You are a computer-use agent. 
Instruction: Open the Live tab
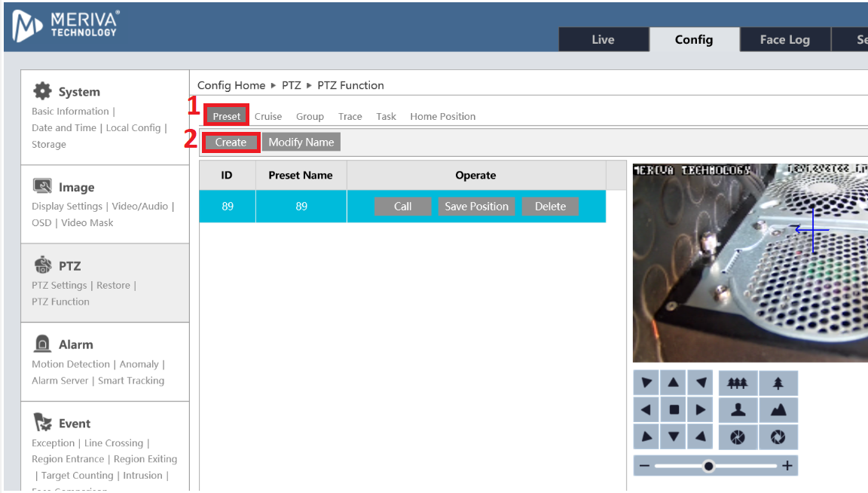coord(603,40)
